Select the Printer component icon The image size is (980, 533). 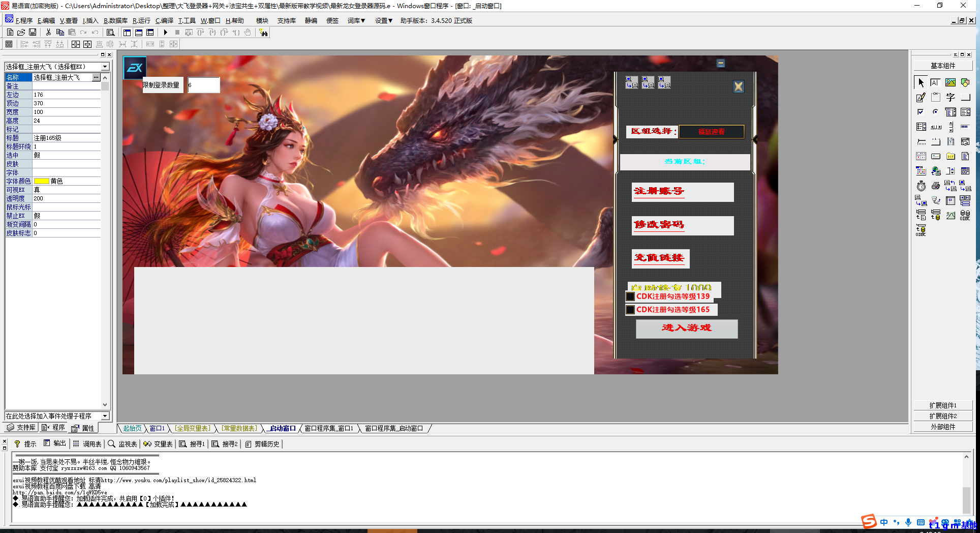(935, 186)
